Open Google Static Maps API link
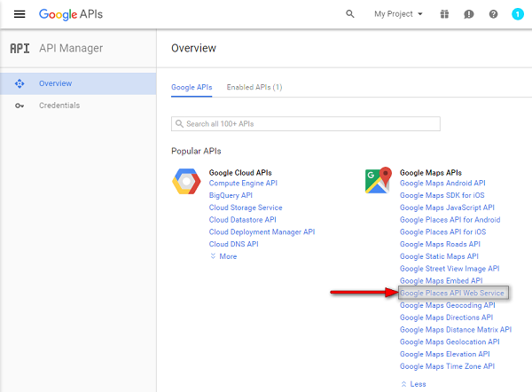 click(x=439, y=256)
